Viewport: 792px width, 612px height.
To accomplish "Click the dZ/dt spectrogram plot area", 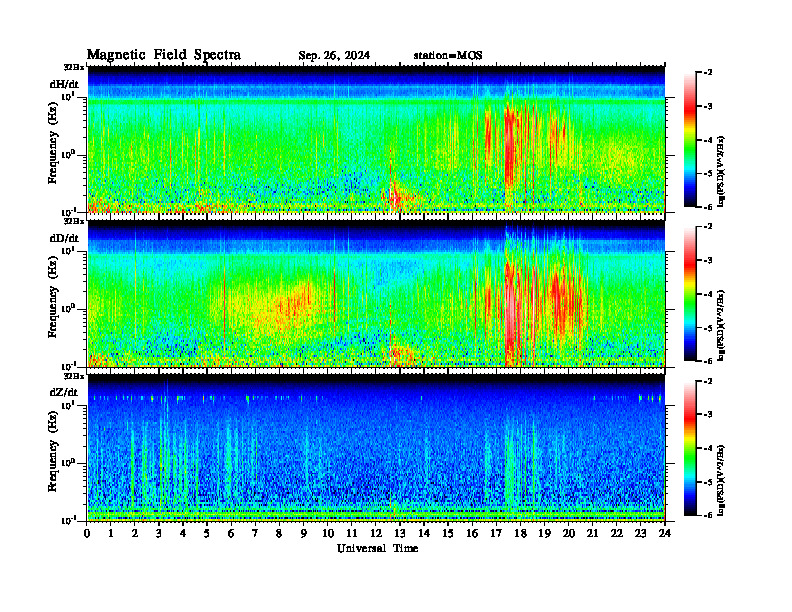I will pyautogui.click(x=376, y=447).
